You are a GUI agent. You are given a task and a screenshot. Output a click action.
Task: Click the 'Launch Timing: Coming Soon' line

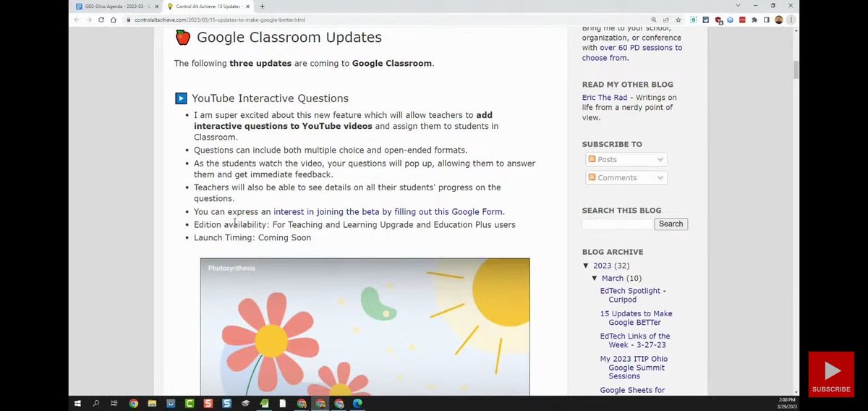click(x=252, y=237)
